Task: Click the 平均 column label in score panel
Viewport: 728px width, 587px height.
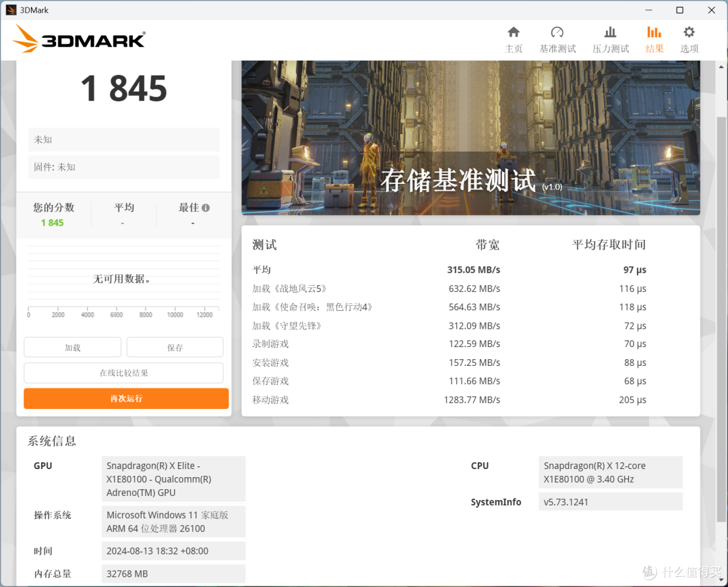Action: coord(124,208)
